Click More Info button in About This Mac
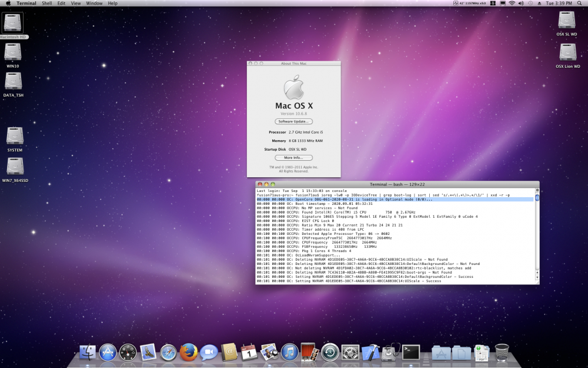The image size is (588, 368). [x=293, y=158]
